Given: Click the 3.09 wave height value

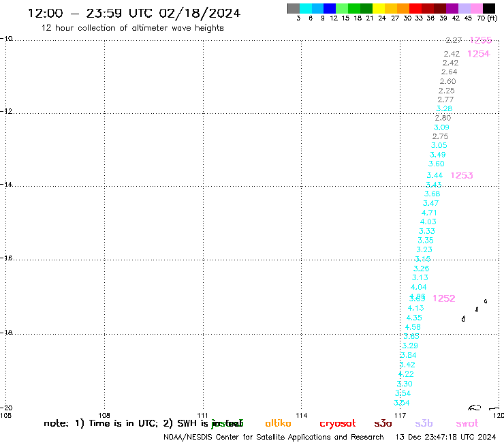Looking at the screenshot, I should pos(441,127).
